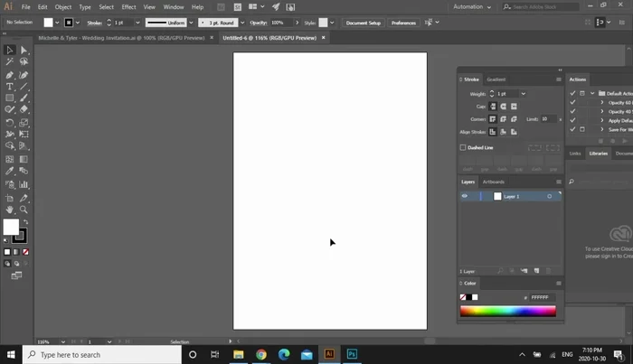Activate the Rectangle tool
The image size is (633, 364).
tap(10, 98)
